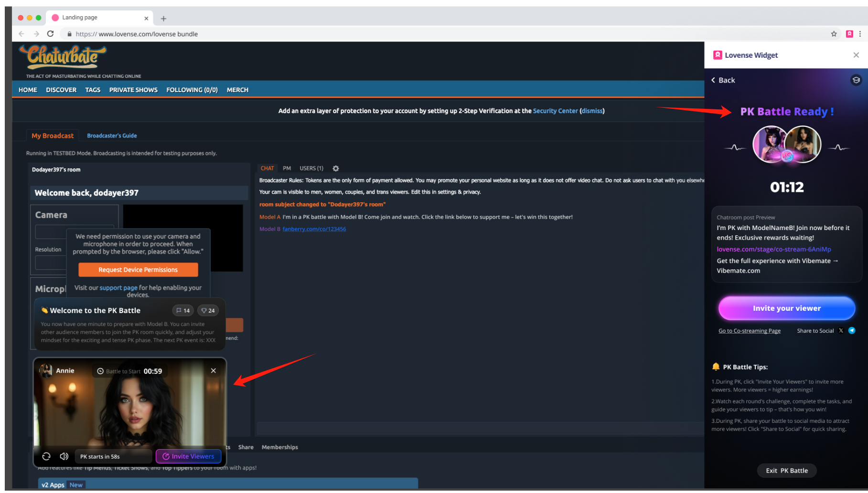
Task: Bookmark this page with the star icon
Action: (x=834, y=34)
